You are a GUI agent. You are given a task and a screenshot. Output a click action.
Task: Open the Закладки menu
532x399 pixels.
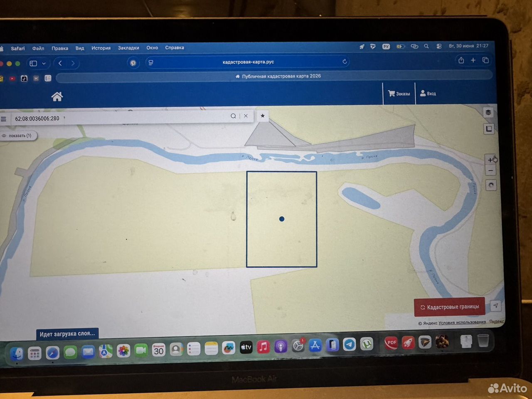pyautogui.click(x=128, y=48)
